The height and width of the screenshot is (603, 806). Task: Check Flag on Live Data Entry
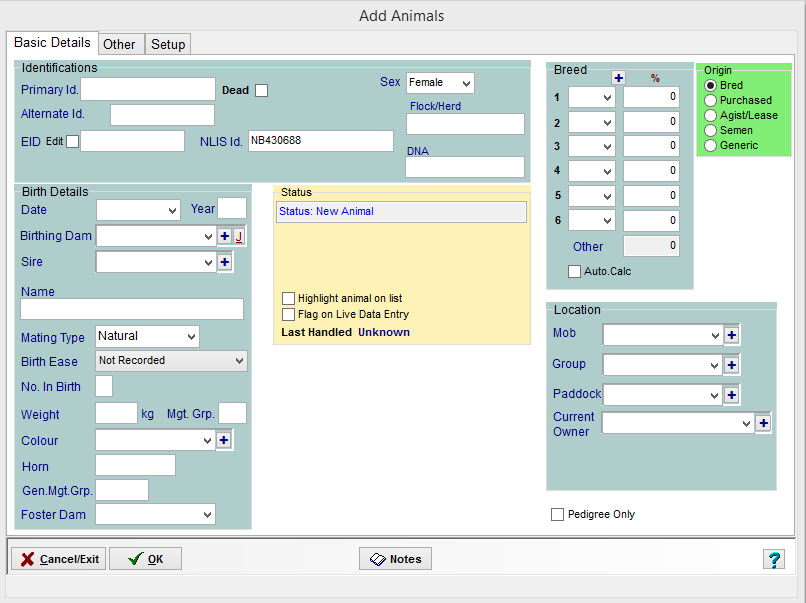pos(288,315)
